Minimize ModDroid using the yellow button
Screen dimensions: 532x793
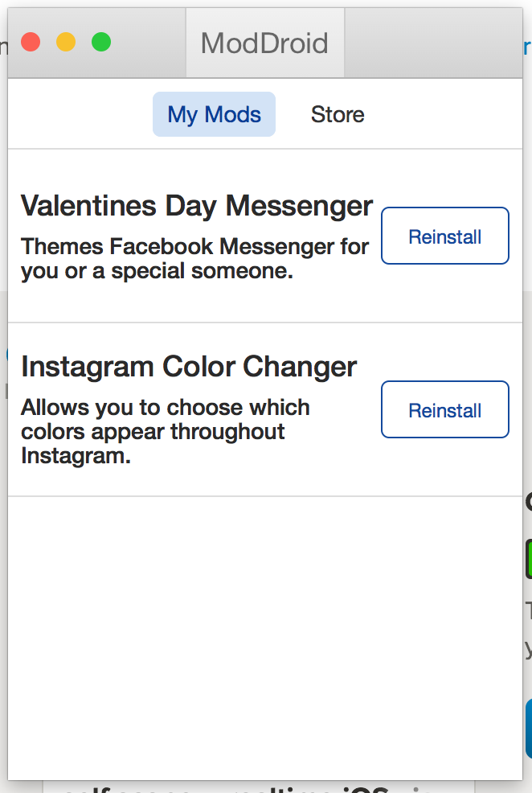[x=66, y=42]
